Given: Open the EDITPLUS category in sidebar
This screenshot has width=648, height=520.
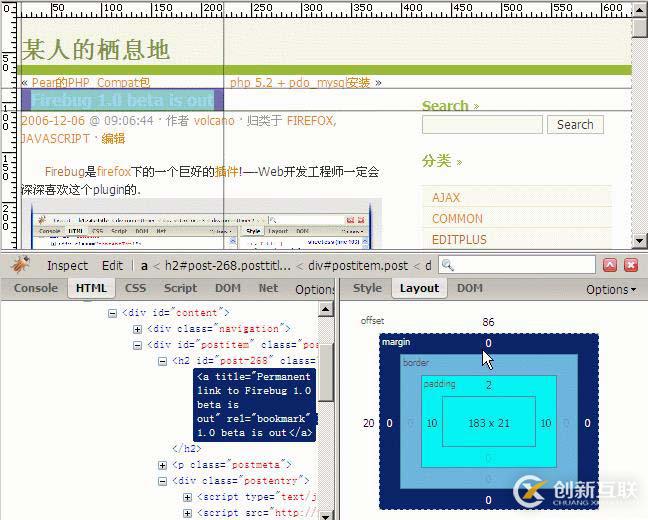Looking at the screenshot, I should point(460,240).
